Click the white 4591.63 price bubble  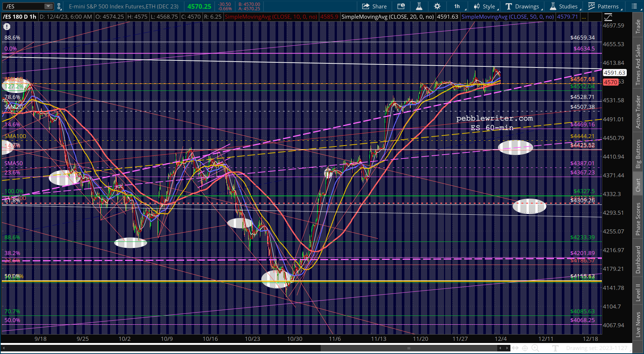click(614, 73)
